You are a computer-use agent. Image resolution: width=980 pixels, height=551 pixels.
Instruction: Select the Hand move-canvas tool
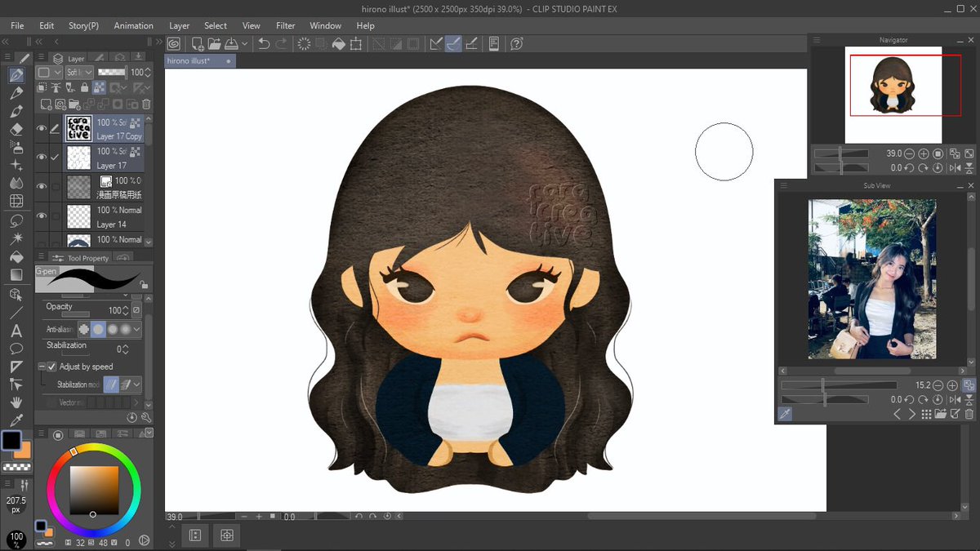tap(16, 402)
